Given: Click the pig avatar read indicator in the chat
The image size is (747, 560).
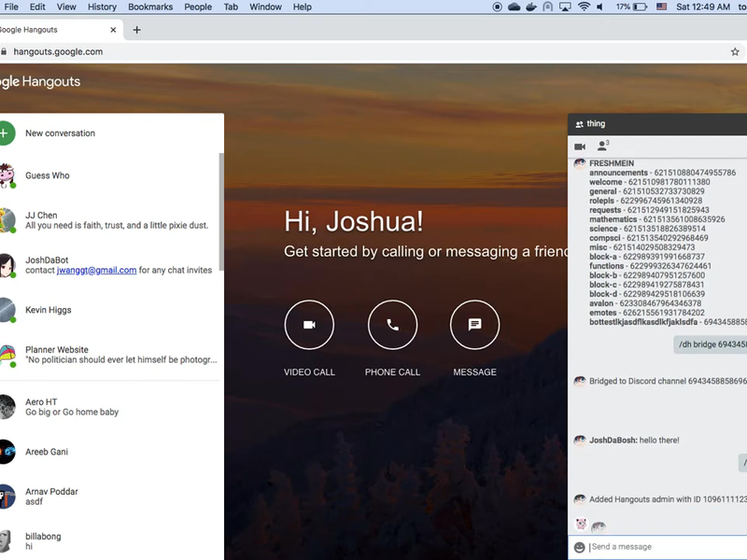Looking at the screenshot, I should tap(581, 525).
